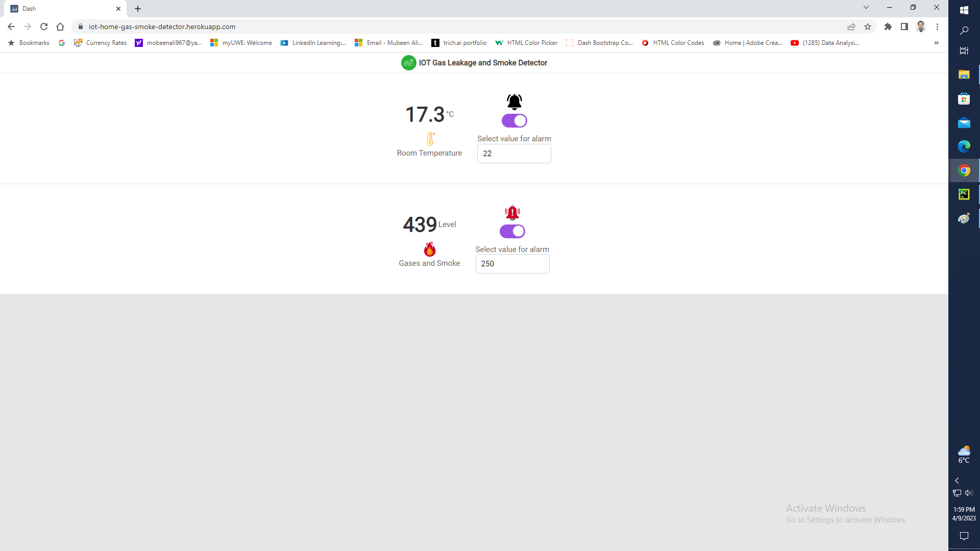Click the black temperature alarm bell icon

514,102
